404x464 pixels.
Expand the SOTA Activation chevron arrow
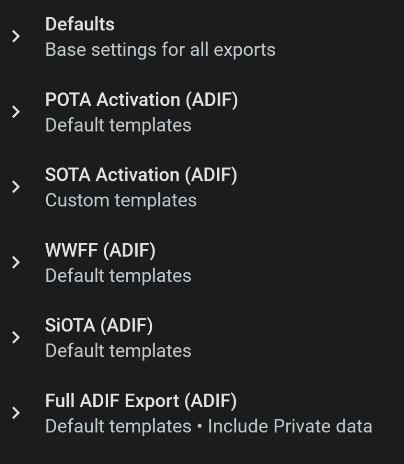[16, 187]
